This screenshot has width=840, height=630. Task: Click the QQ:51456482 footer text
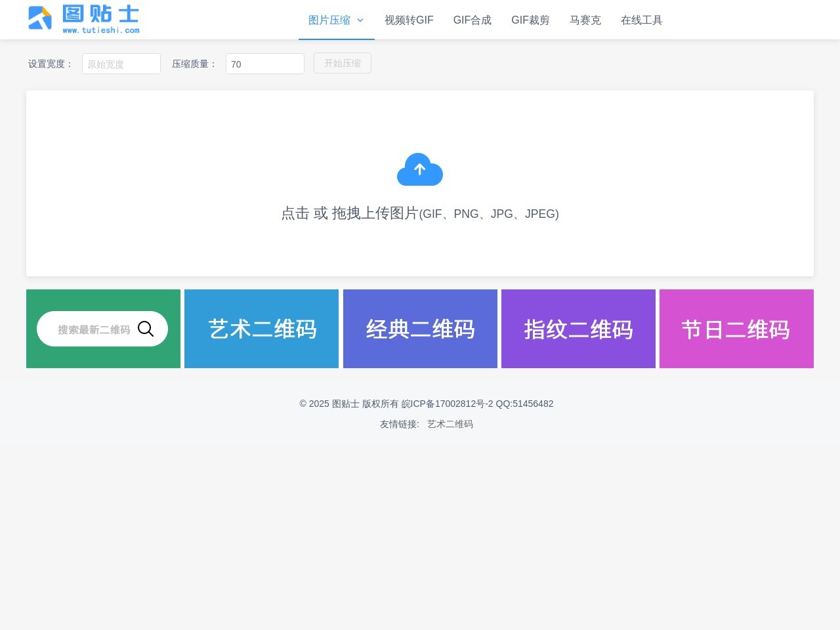pyautogui.click(x=524, y=404)
